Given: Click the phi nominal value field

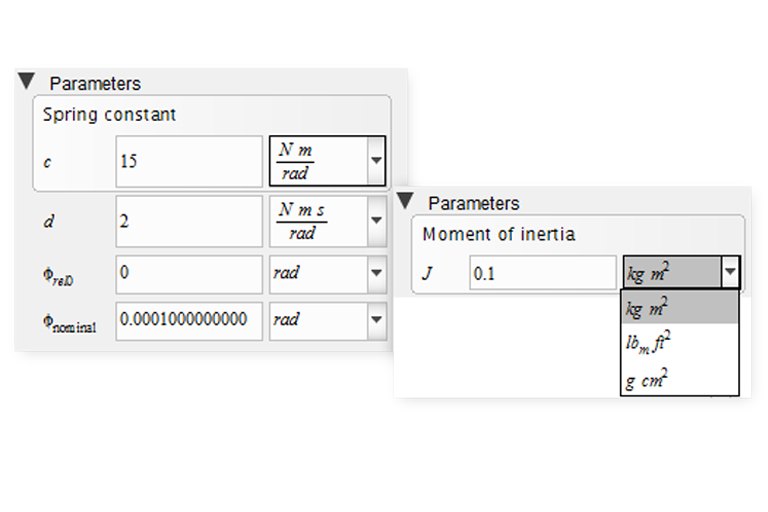Looking at the screenshot, I should click(x=189, y=320).
